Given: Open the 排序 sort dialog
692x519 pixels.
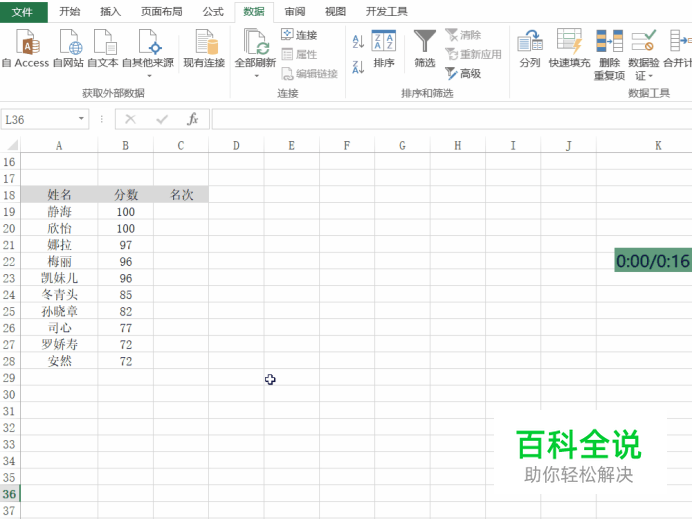Looking at the screenshot, I should point(384,49).
